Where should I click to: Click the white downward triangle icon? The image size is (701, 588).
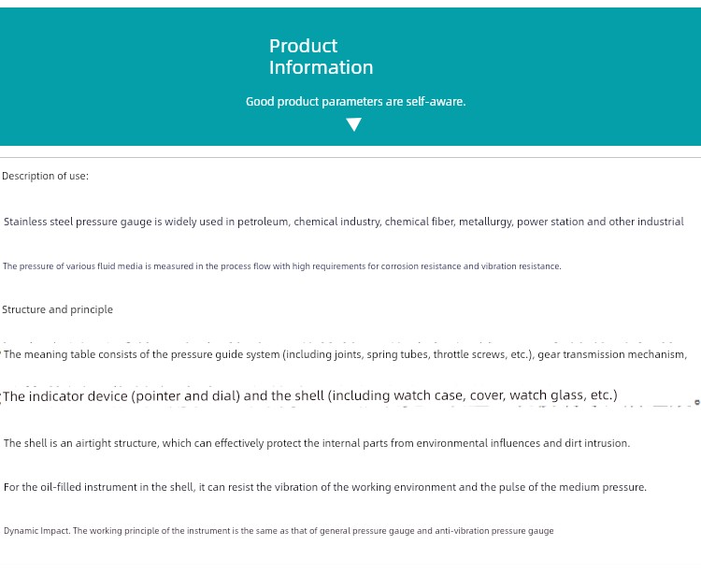click(353, 124)
